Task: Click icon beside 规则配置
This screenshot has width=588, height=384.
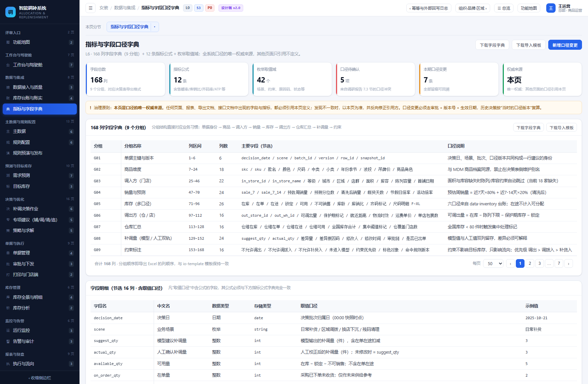Action: 8,143
